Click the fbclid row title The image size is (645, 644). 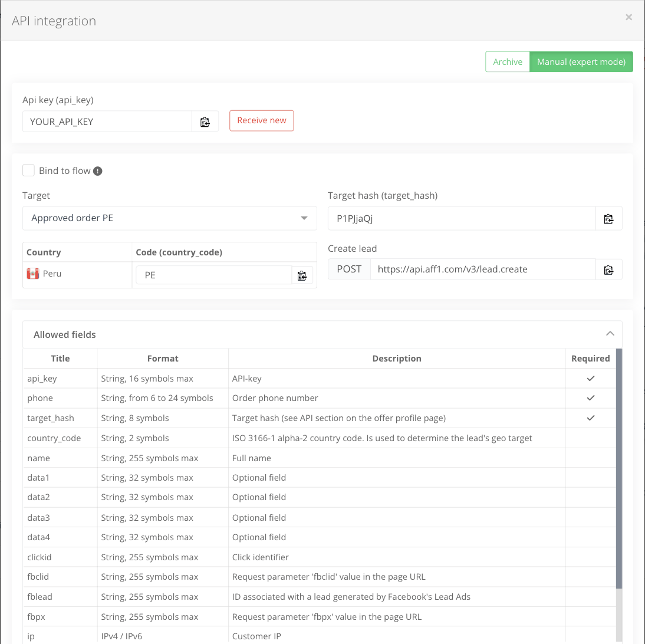pyautogui.click(x=38, y=577)
